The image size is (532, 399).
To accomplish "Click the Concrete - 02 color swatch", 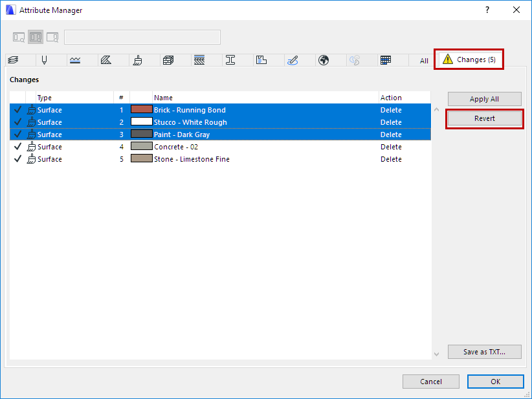I will click(142, 146).
